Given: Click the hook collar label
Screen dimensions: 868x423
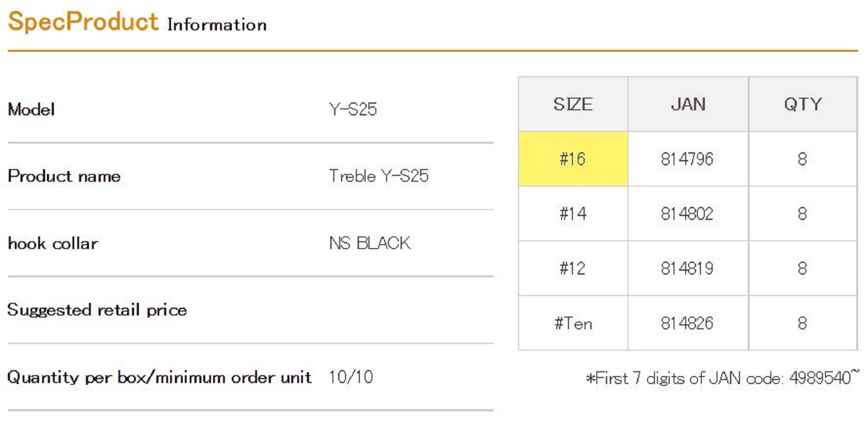Looking at the screenshot, I should click(x=53, y=243).
